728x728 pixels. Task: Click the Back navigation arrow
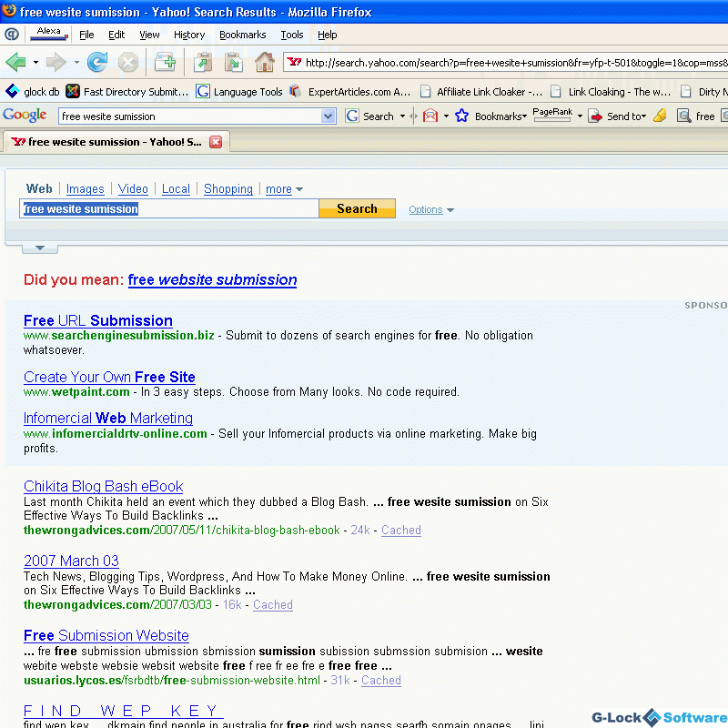pyautogui.click(x=15, y=63)
